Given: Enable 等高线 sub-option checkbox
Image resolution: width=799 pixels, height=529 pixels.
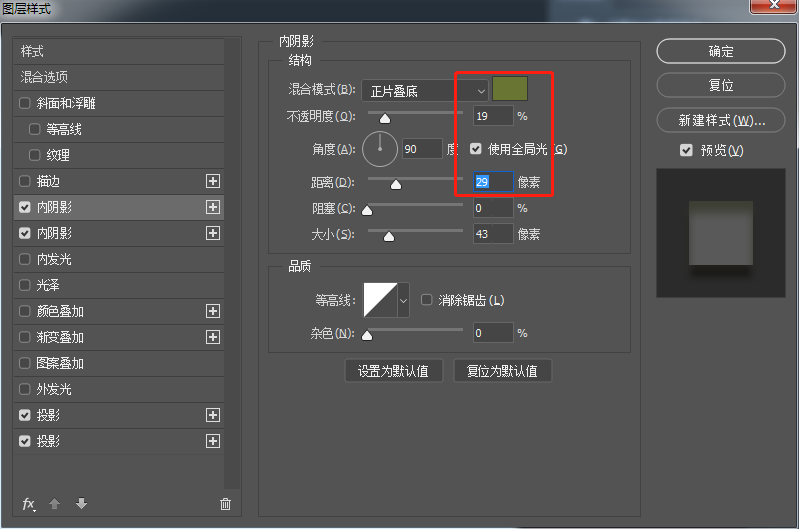Looking at the screenshot, I should tap(35, 129).
